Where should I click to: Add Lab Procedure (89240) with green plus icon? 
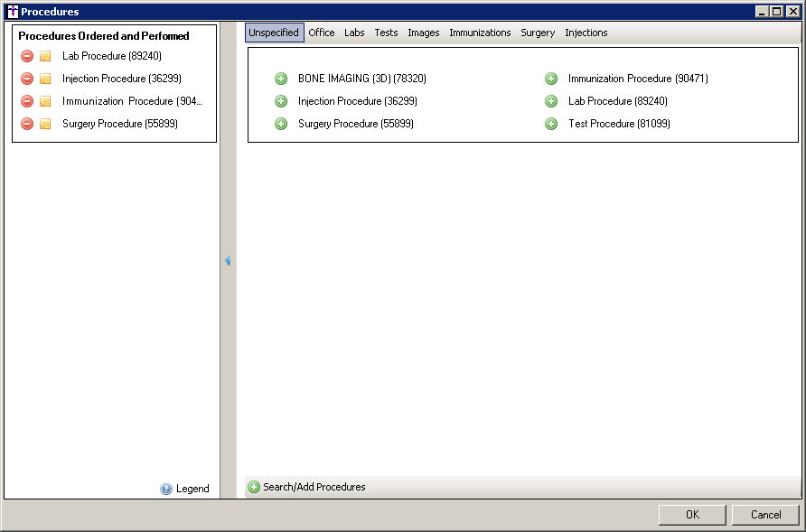click(x=551, y=101)
